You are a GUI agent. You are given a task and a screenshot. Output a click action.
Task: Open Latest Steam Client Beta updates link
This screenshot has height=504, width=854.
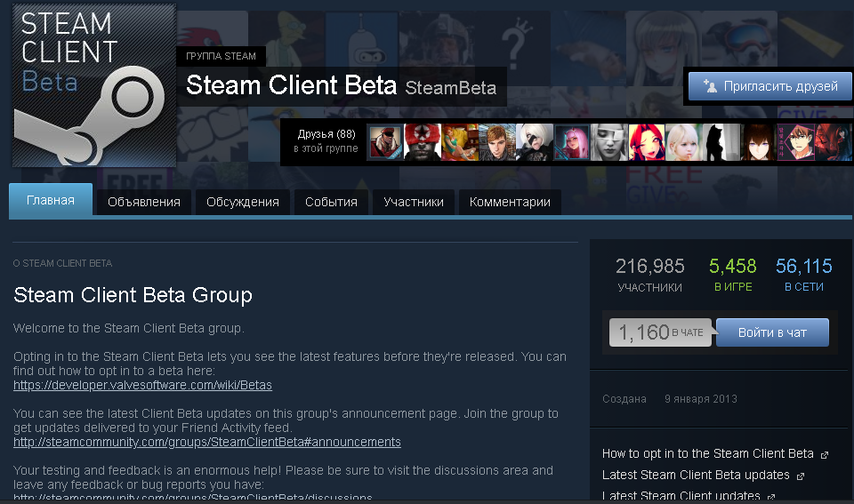pos(696,476)
